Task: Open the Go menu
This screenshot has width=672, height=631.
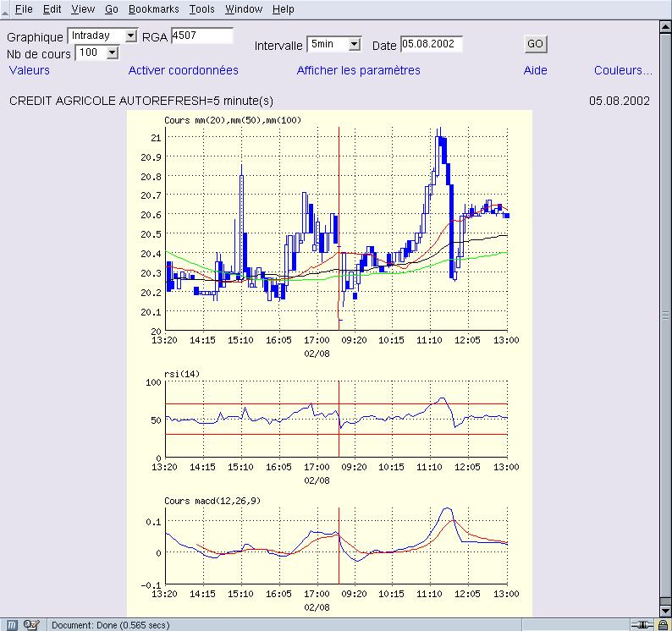Action: [112, 9]
